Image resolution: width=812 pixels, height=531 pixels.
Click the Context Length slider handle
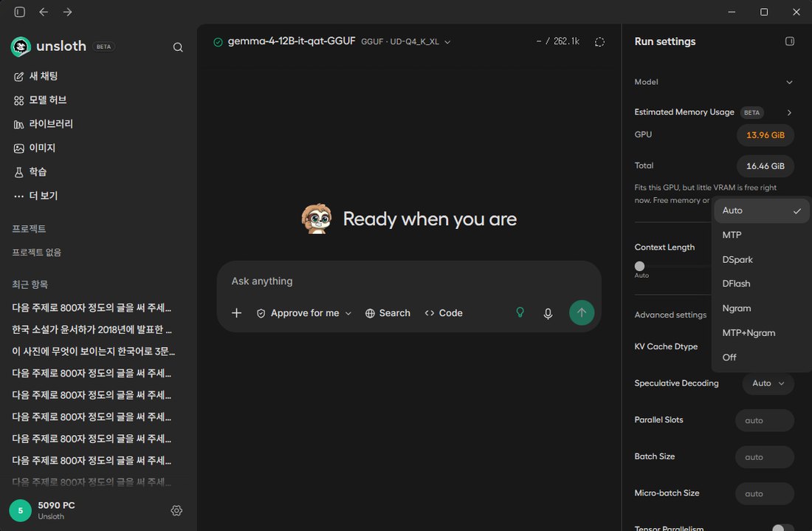point(639,267)
